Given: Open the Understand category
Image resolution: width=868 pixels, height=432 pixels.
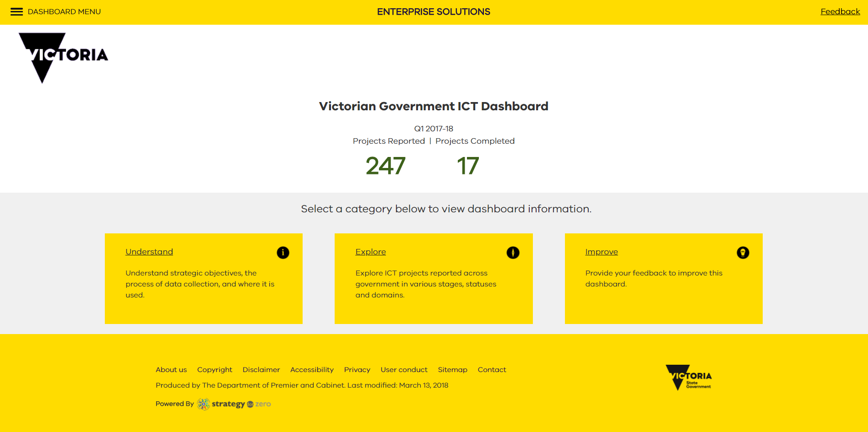Looking at the screenshot, I should coord(149,252).
